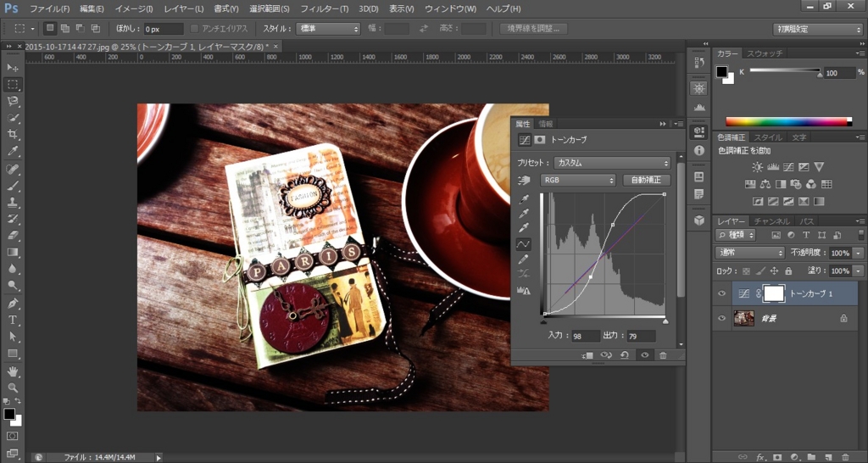Switch to the スタイル panel tab
Viewport: 868px width, 463px height.
click(768, 137)
